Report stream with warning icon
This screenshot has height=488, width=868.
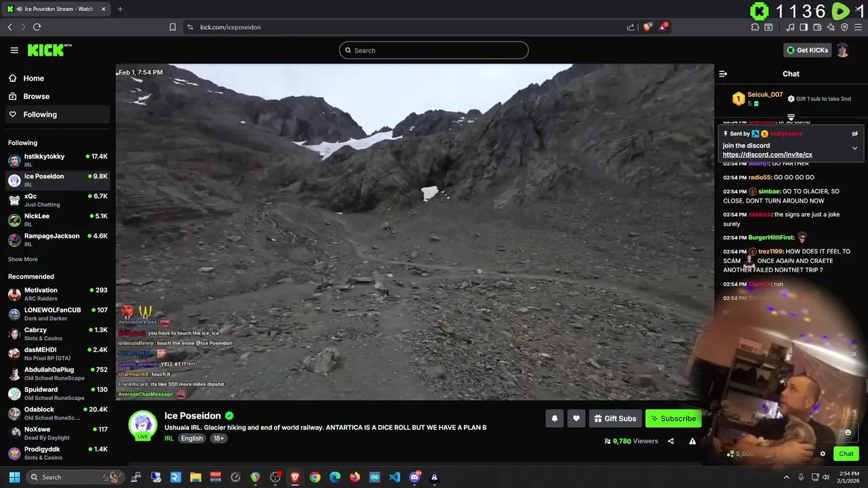[x=692, y=441]
